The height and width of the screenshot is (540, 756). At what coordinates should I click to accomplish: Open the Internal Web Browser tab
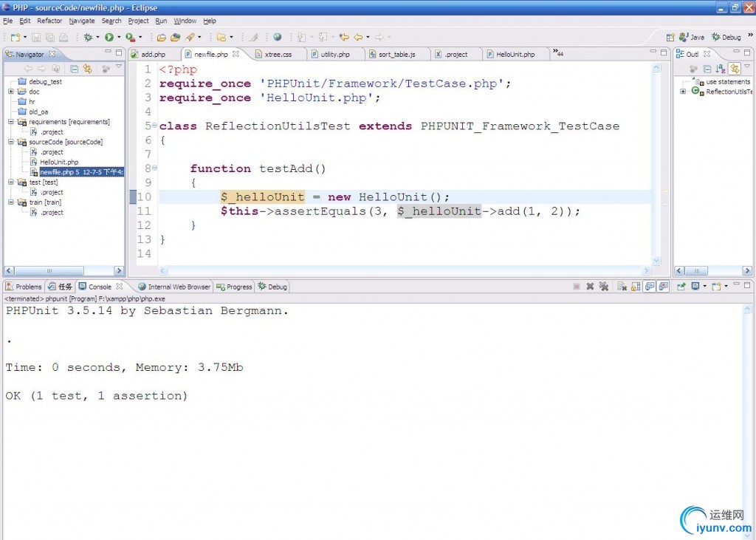(x=174, y=287)
